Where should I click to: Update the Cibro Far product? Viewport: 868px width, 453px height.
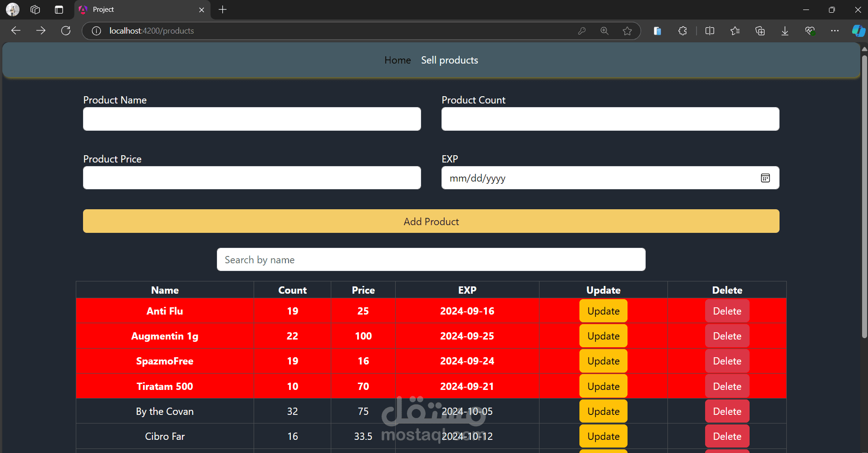(603, 436)
